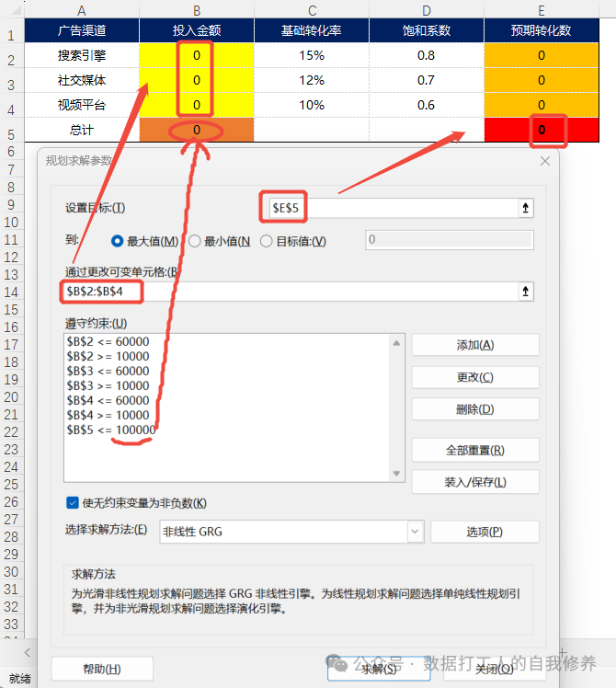The image size is (616, 688).
Task: Click header cell 饱和系数
Action: pos(427,30)
